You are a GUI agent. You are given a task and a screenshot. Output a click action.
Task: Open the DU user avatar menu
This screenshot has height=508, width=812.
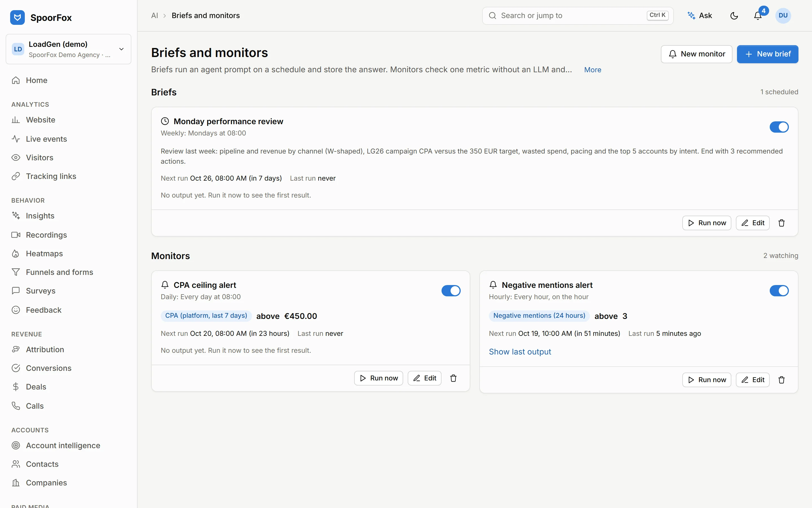(783, 16)
